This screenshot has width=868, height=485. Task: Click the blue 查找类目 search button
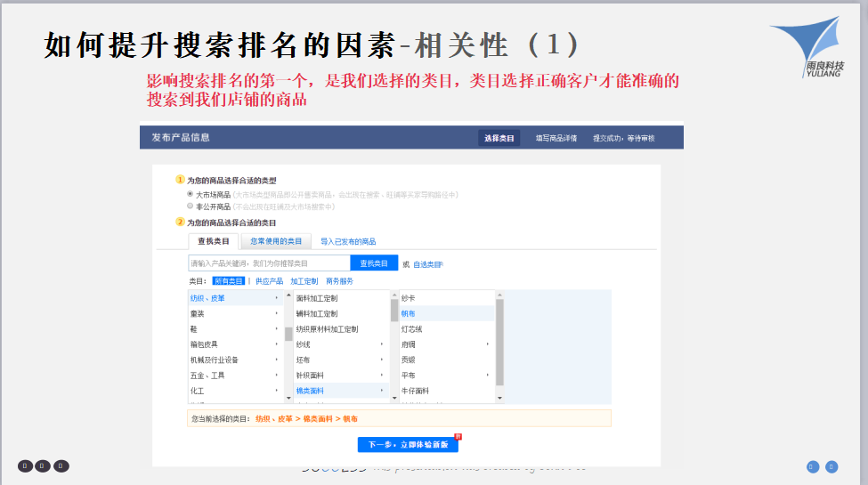[x=374, y=263]
